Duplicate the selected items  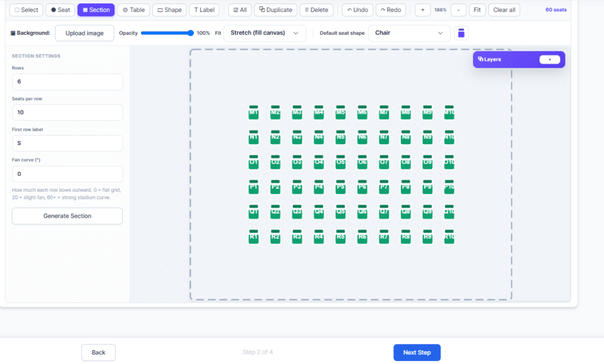276,10
